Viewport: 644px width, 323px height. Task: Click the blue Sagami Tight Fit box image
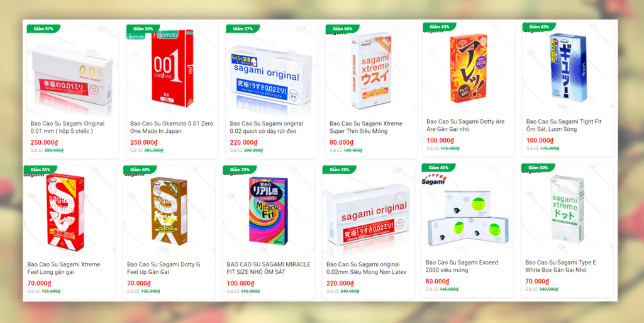(568, 69)
